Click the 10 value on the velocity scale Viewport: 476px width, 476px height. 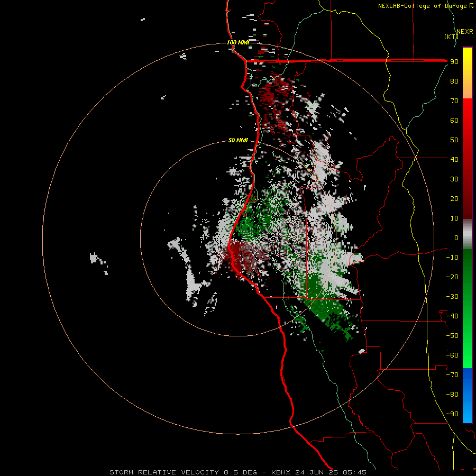[454, 218]
